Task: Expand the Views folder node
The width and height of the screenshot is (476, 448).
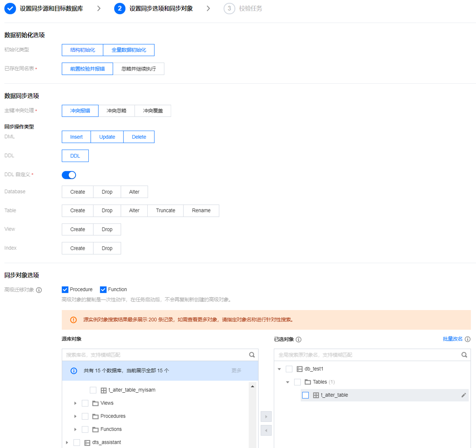Action: click(x=75, y=403)
